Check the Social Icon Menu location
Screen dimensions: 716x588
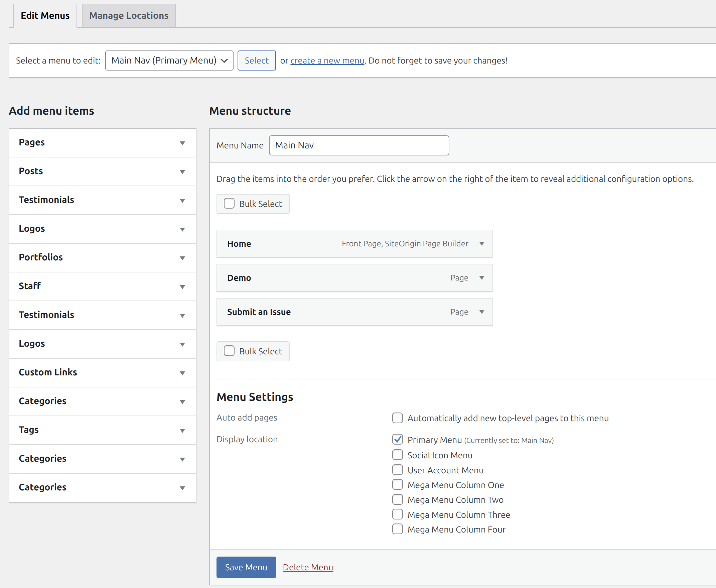click(x=398, y=455)
